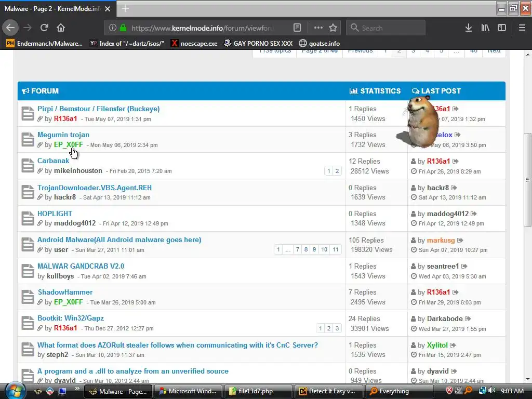The image size is (532, 399).
Task: Go to page 7 of Android Malware topic
Action: (x=298, y=249)
